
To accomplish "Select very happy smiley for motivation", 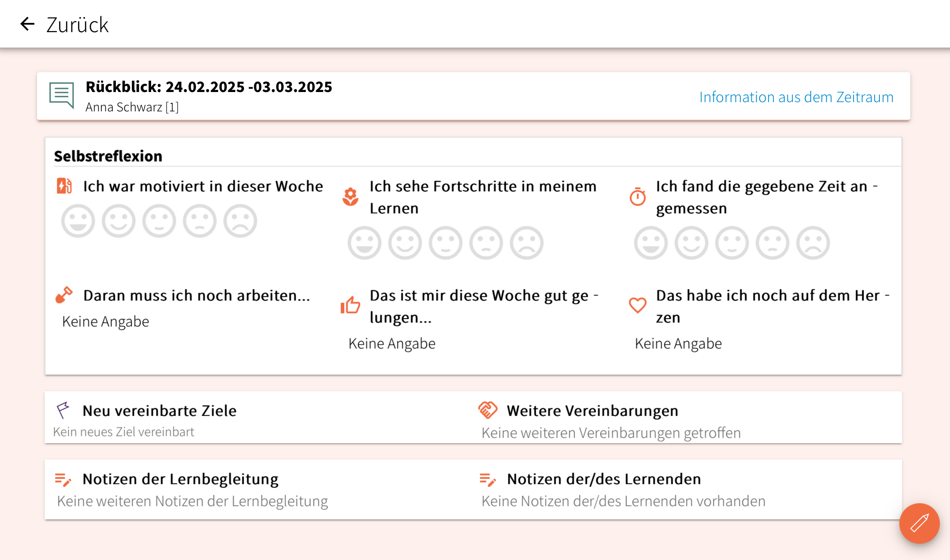I will click(x=78, y=221).
